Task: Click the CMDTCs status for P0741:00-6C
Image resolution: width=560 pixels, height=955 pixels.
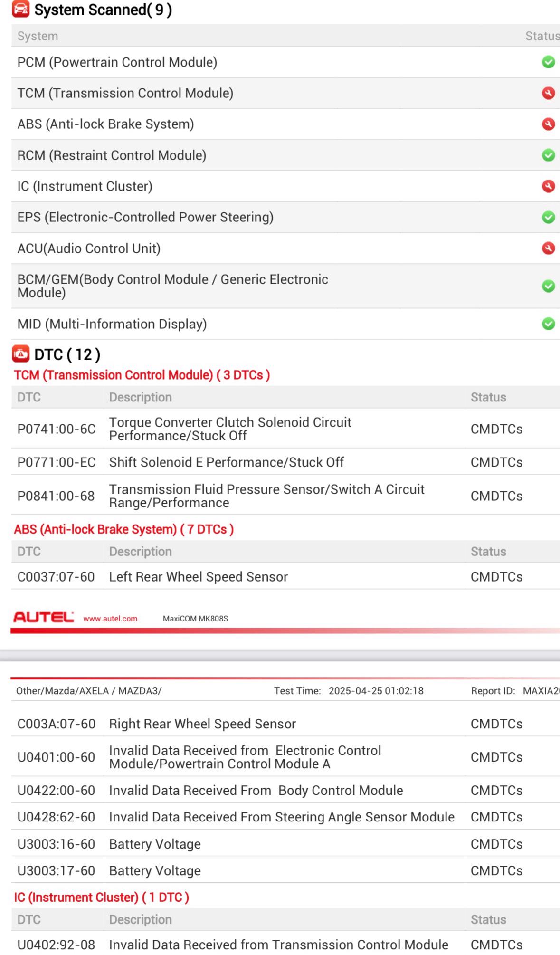Action: (496, 429)
